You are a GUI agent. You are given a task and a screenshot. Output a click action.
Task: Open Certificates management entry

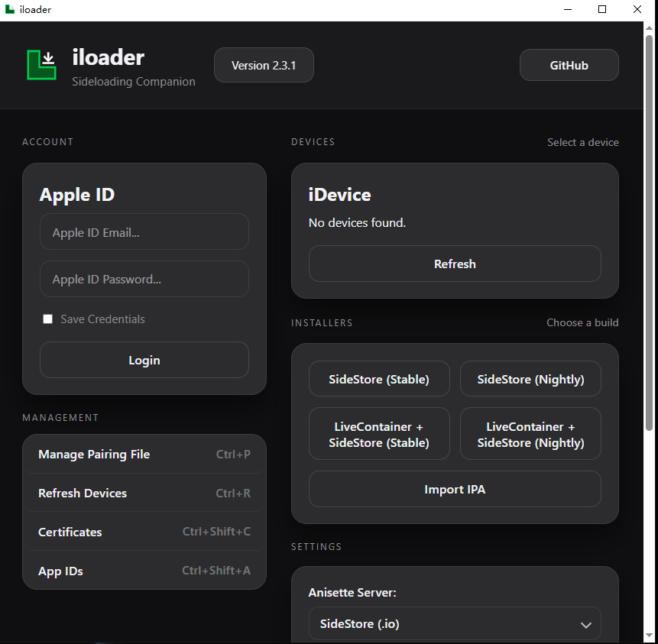tap(144, 532)
